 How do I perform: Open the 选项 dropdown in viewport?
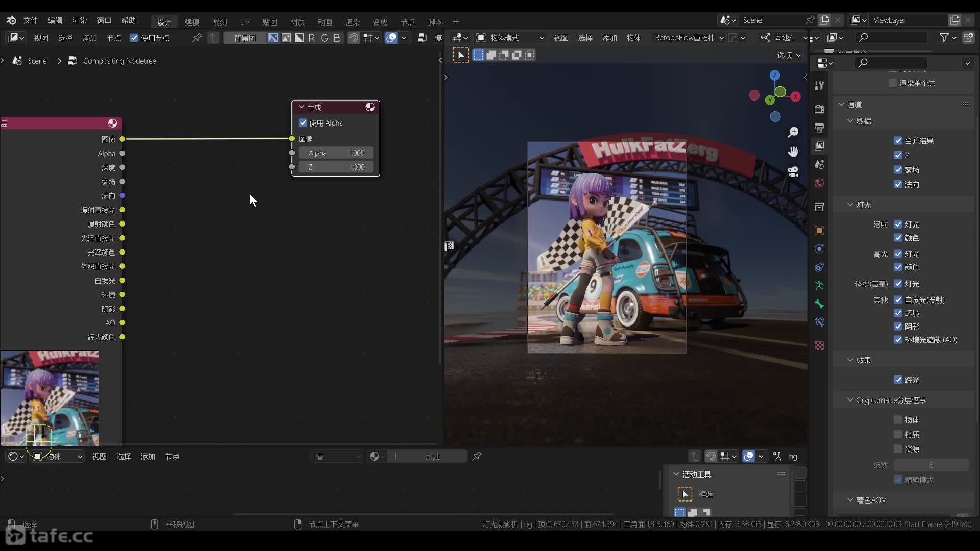(789, 55)
